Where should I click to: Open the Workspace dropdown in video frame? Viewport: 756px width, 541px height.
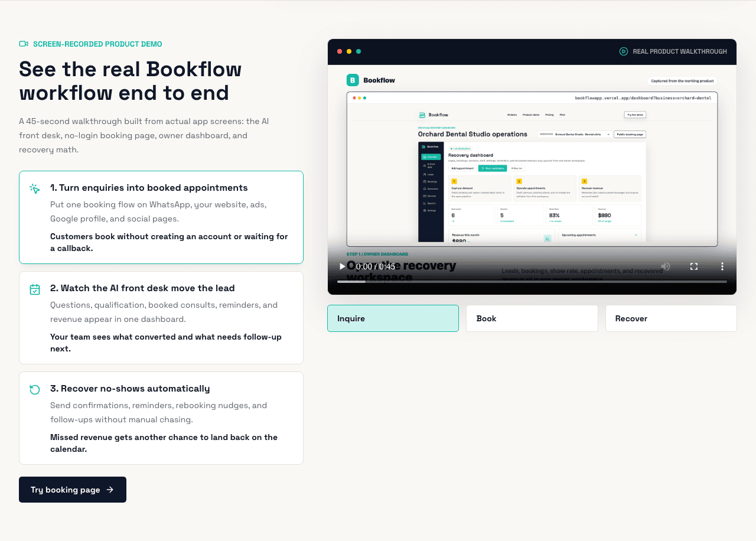pos(575,134)
